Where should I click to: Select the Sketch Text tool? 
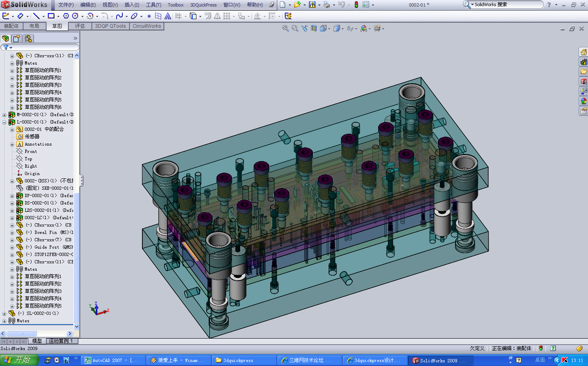(x=168, y=16)
